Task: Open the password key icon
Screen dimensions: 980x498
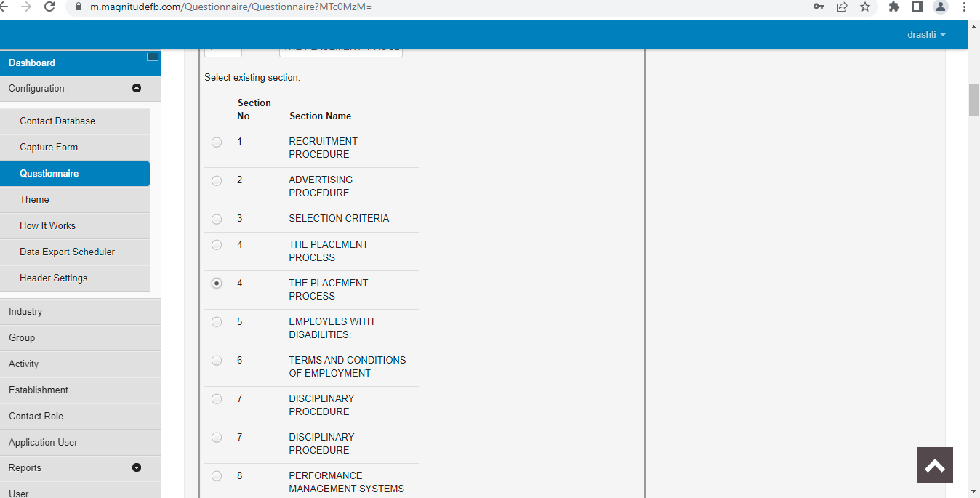Action: point(819,7)
